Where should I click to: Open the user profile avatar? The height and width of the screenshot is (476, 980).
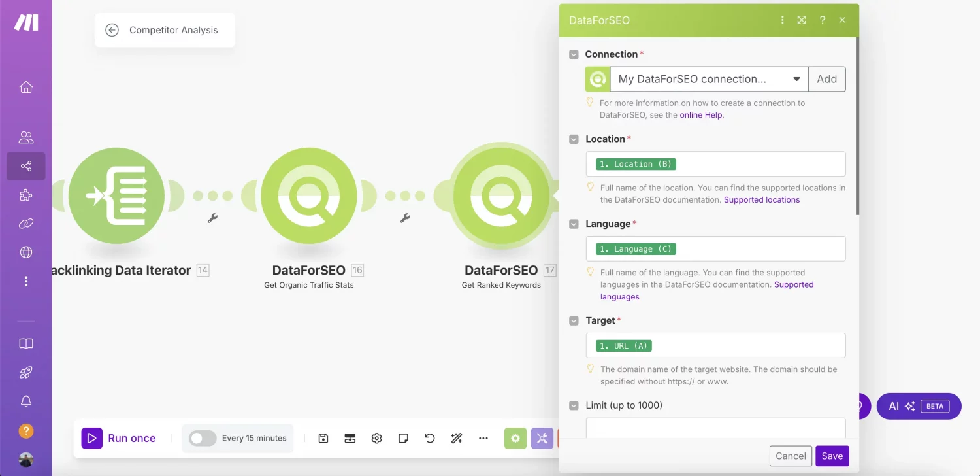[x=26, y=460]
